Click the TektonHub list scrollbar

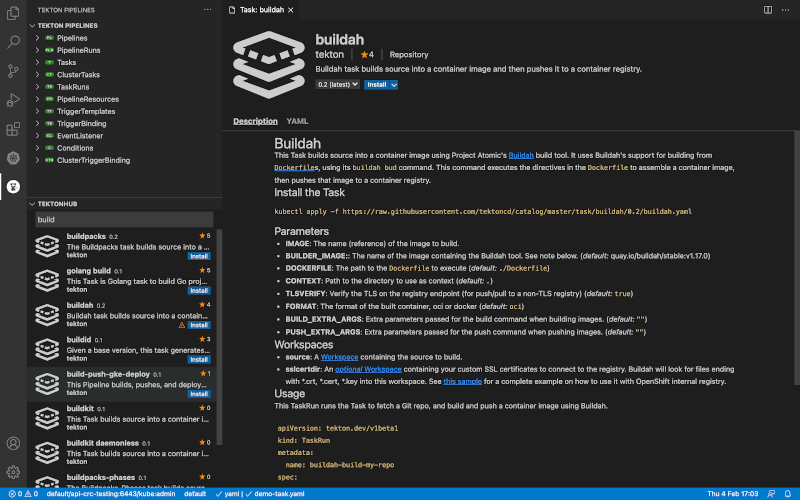tap(219, 337)
